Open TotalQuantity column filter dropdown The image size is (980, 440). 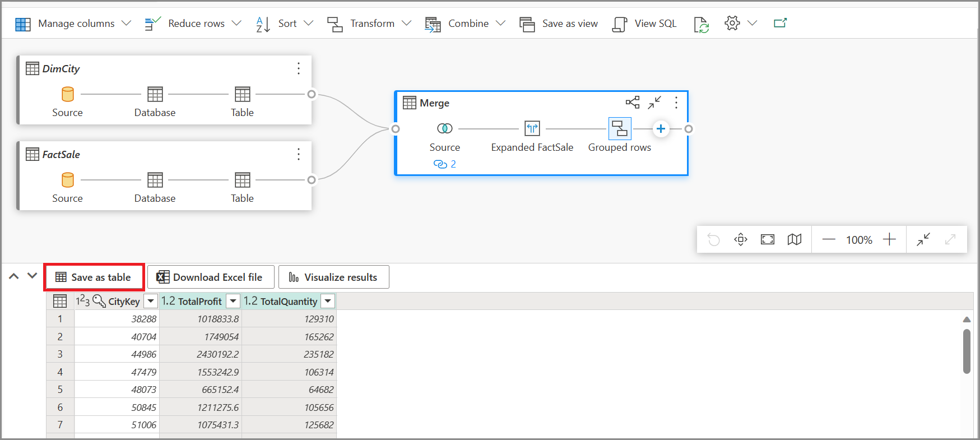click(328, 302)
